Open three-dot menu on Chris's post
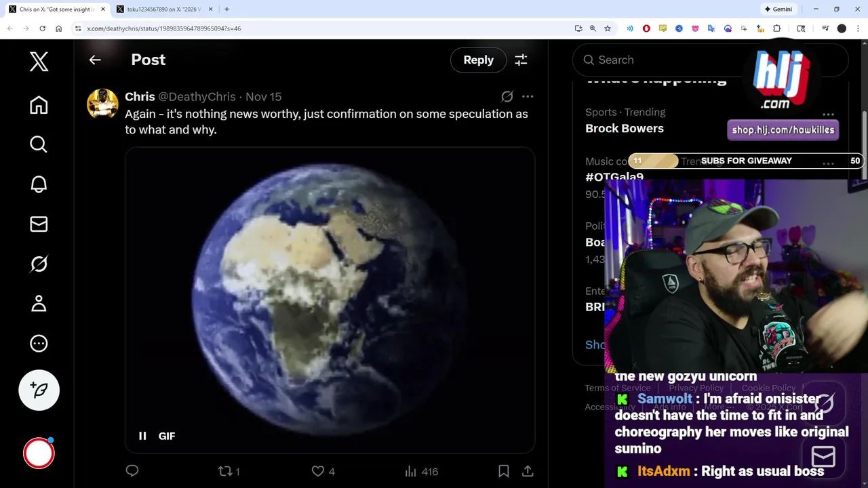The height and width of the screenshot is (488, 868). (x=528, y=96)
